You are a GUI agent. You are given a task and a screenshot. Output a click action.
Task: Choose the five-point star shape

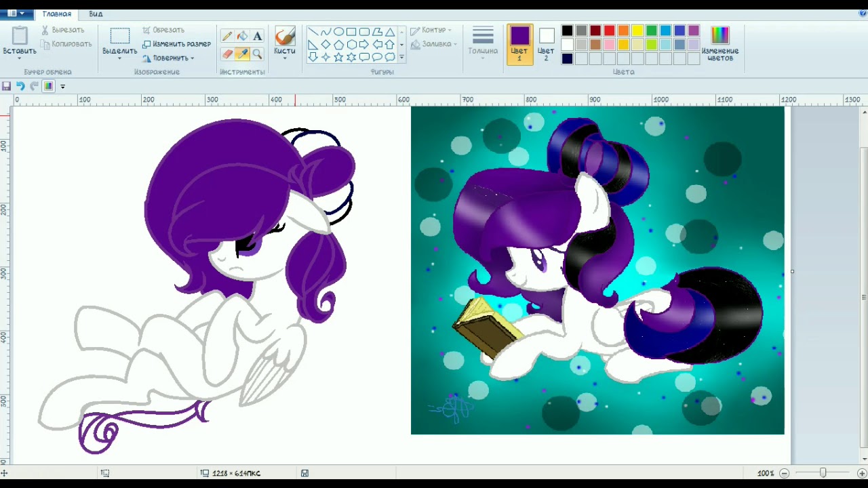[338, 58]
